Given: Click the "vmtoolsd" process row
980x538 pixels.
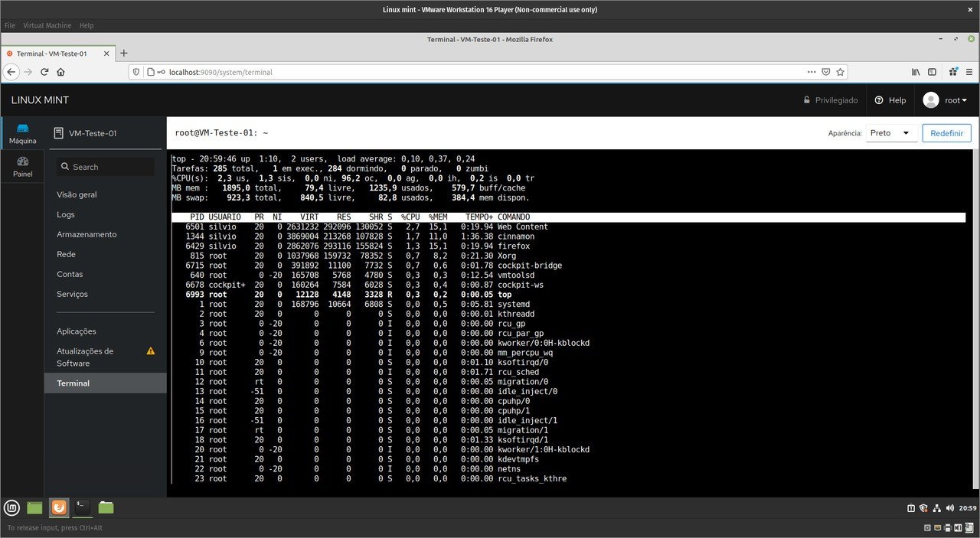Looking at the screenshot, I should click(x=568, y=275).
